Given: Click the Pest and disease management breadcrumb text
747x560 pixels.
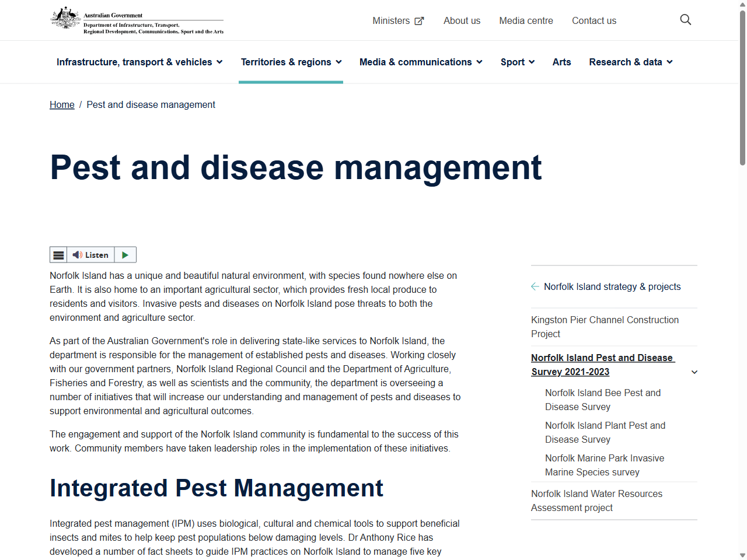Looking at the screenshot, I should (151, 104).
